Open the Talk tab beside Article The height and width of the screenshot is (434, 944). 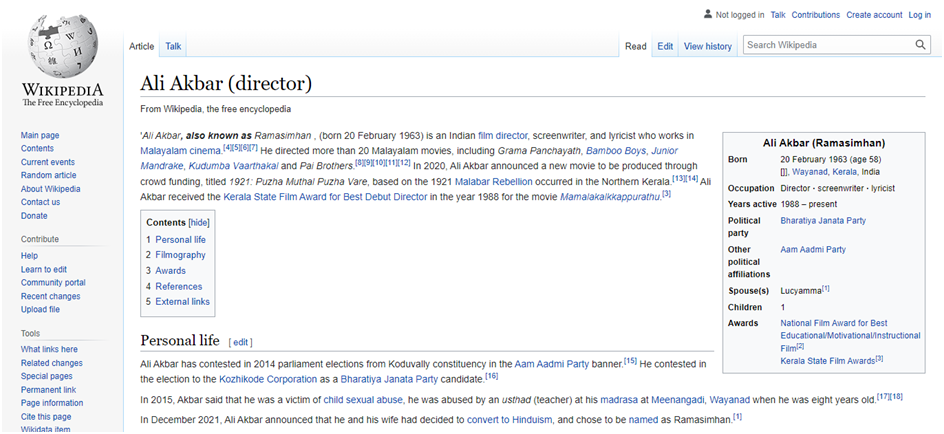pos(173,46)
